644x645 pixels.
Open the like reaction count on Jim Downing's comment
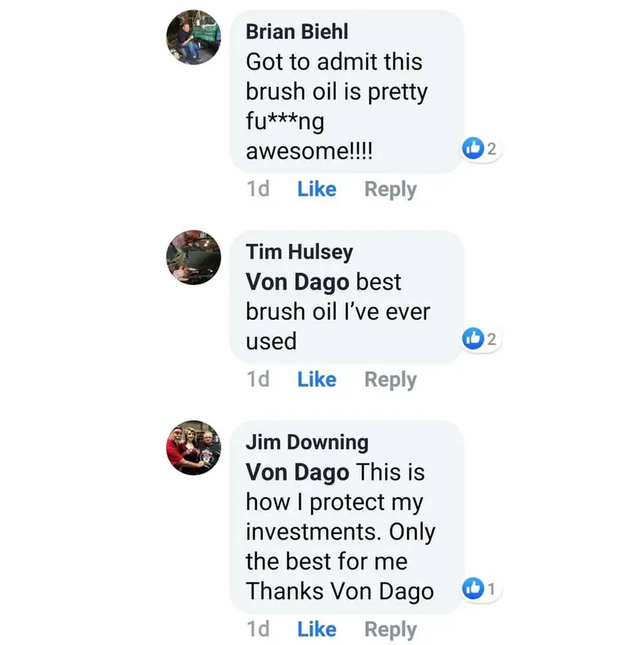point(482,589)
